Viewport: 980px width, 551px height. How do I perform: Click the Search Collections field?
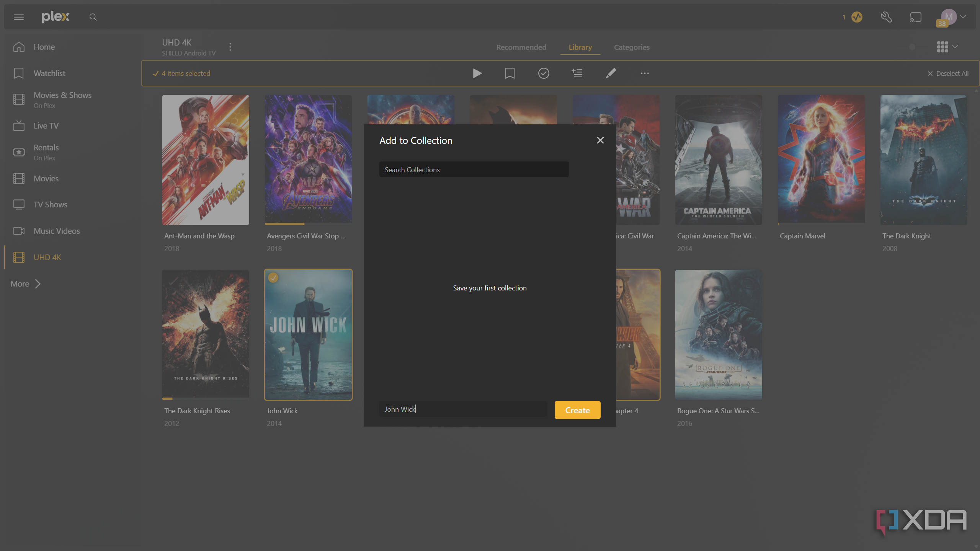pos(474,170)
